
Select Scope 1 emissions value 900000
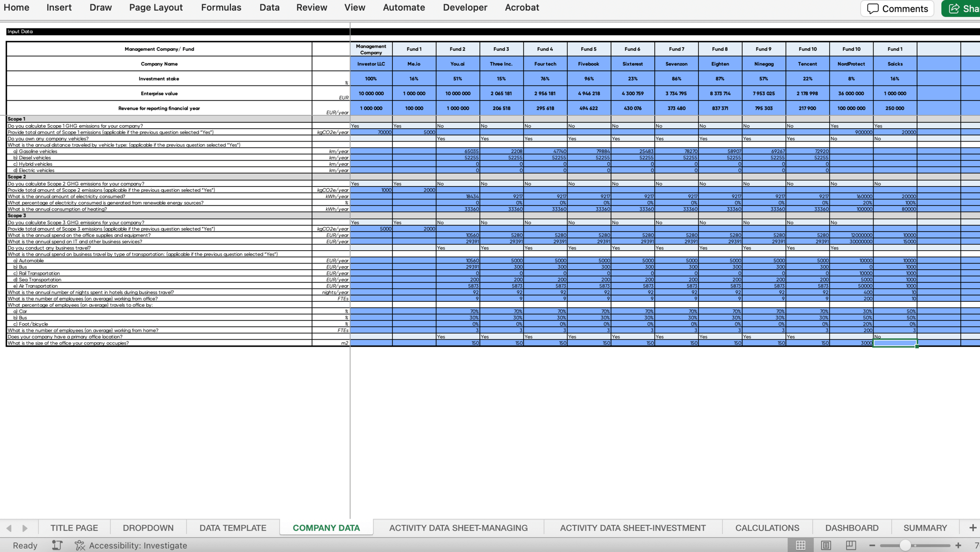tap(851, 132)
